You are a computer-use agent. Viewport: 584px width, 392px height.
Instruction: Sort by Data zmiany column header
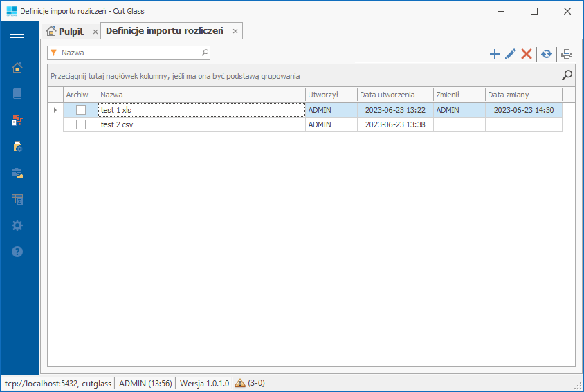(x=524, y=95)
